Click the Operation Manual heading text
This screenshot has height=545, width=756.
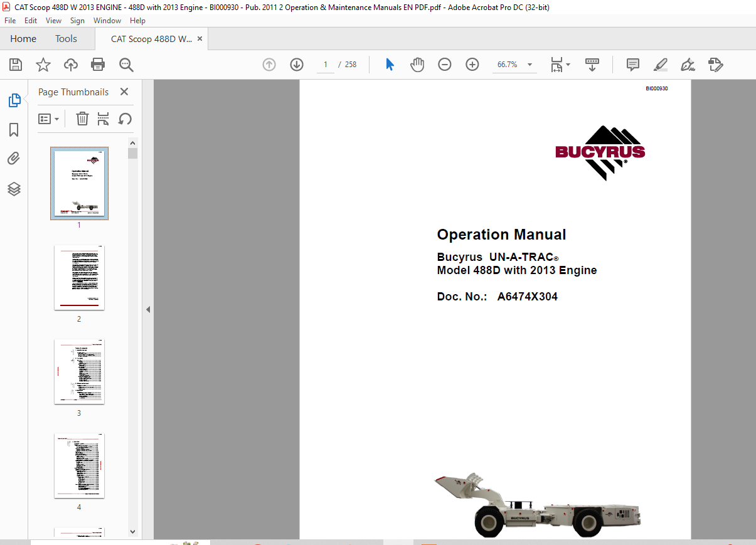coord(501,235)
